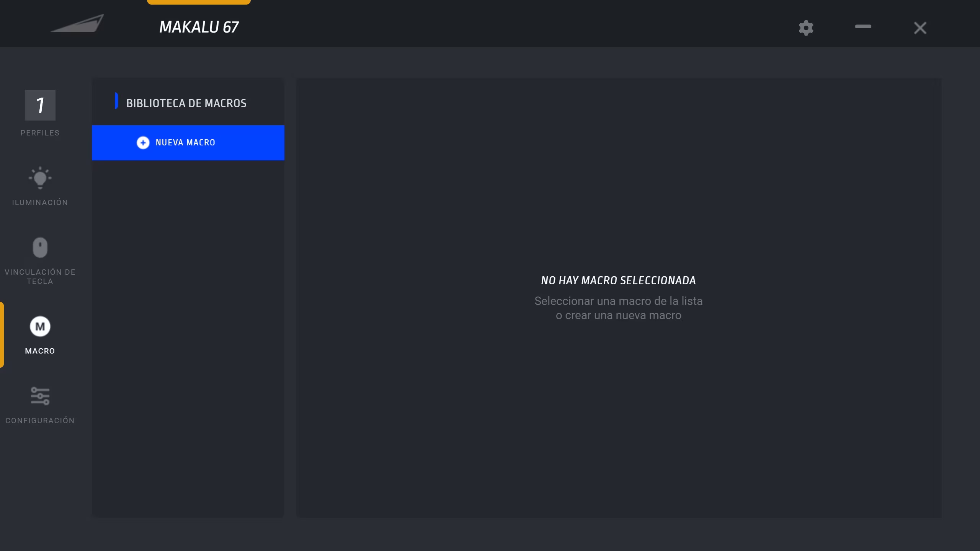Open the Iluminación lightbulb icon
Image resolution: width=980 pixels, height=551 pixels.
(40, 178)
